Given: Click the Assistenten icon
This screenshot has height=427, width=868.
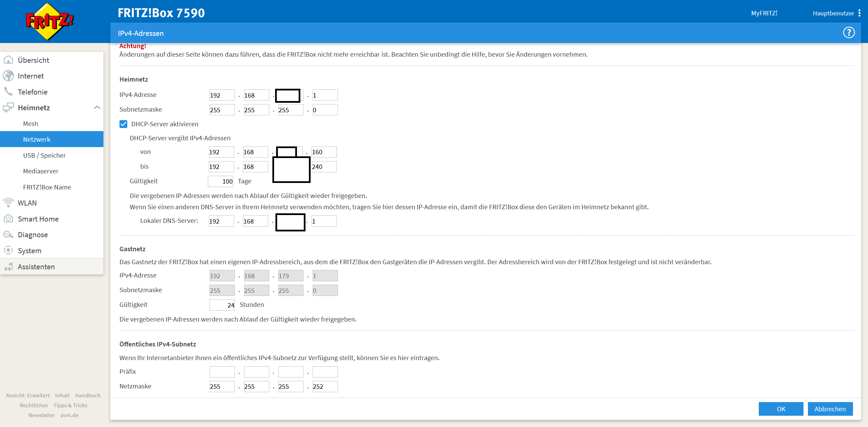Looking at the screenshot, I should 8,267.
